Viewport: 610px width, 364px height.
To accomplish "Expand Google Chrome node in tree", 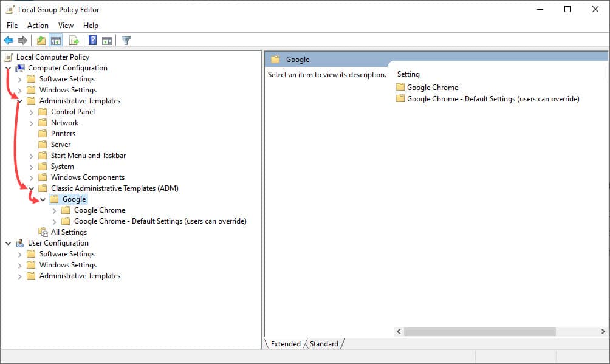I will pos(55,211).
